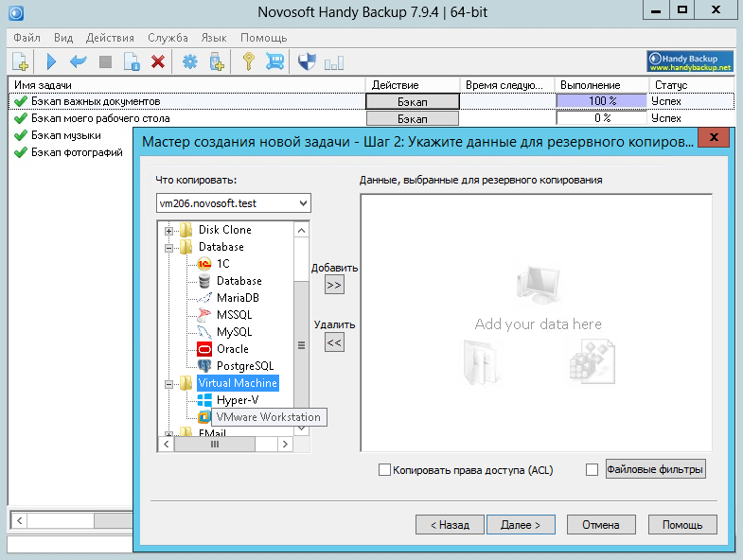Image resolution: width=743 pixels, height=560 pixels.
Task: Close the task creation wizard dialog
Action: click(x=714, y=137)
